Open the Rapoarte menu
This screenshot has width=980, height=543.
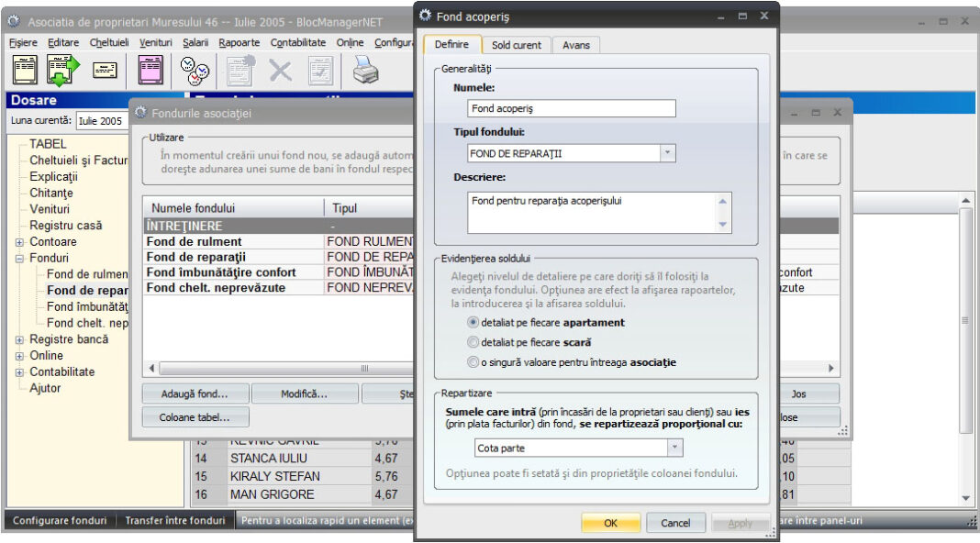(239, 42)
